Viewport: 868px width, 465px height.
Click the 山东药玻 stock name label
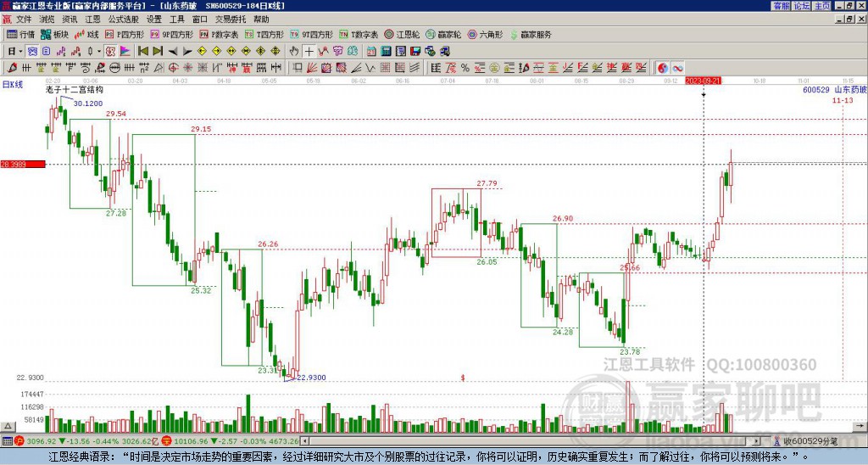click(x=850, y=89)
